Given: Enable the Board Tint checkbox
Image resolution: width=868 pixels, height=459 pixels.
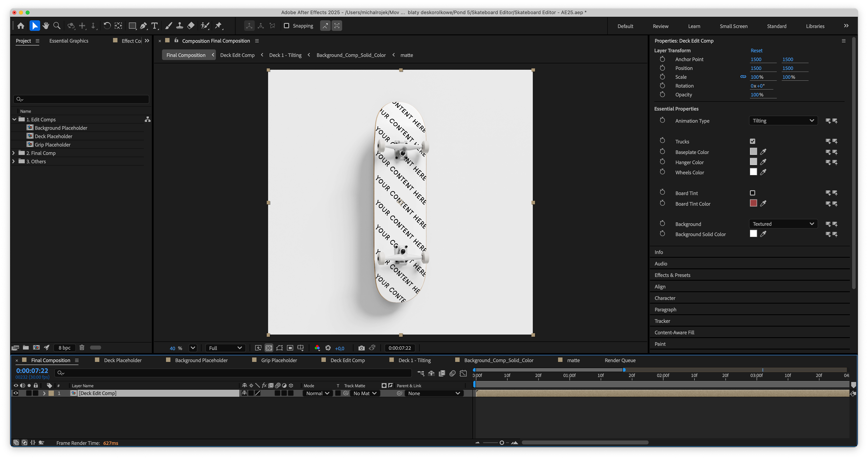Looking at the screenshot, I should coord(752,193).
